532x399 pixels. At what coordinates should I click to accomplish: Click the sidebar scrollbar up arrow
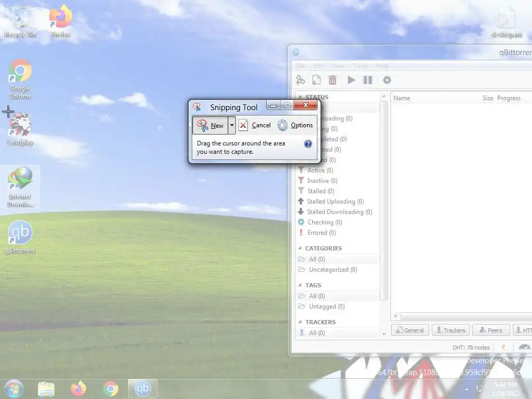(384, 96)
